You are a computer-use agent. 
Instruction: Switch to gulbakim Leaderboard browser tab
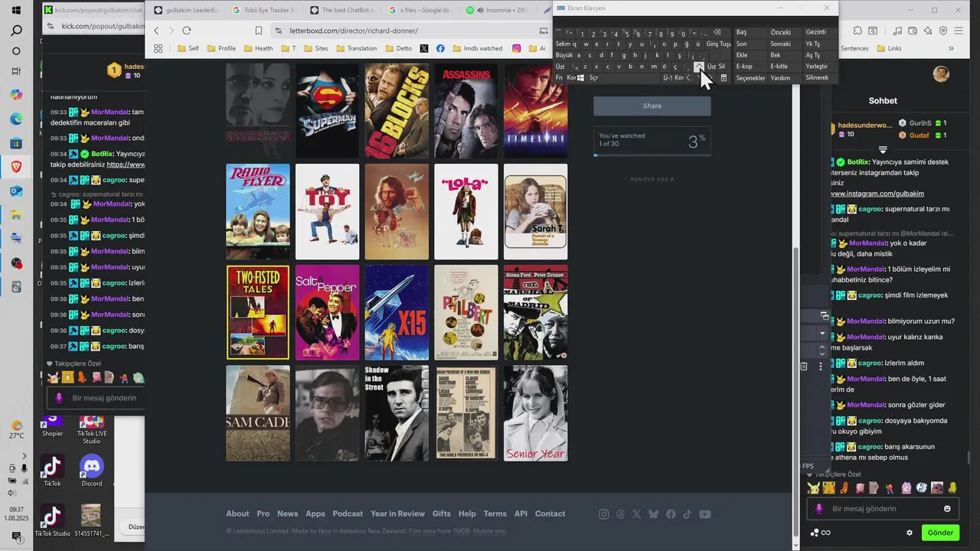[x=185, y=10]
